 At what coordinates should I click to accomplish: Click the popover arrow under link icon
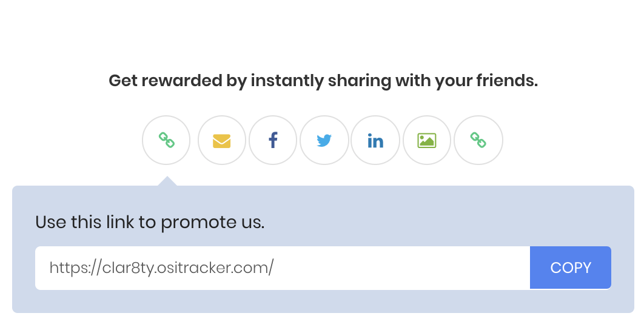(x=167, y=181)
